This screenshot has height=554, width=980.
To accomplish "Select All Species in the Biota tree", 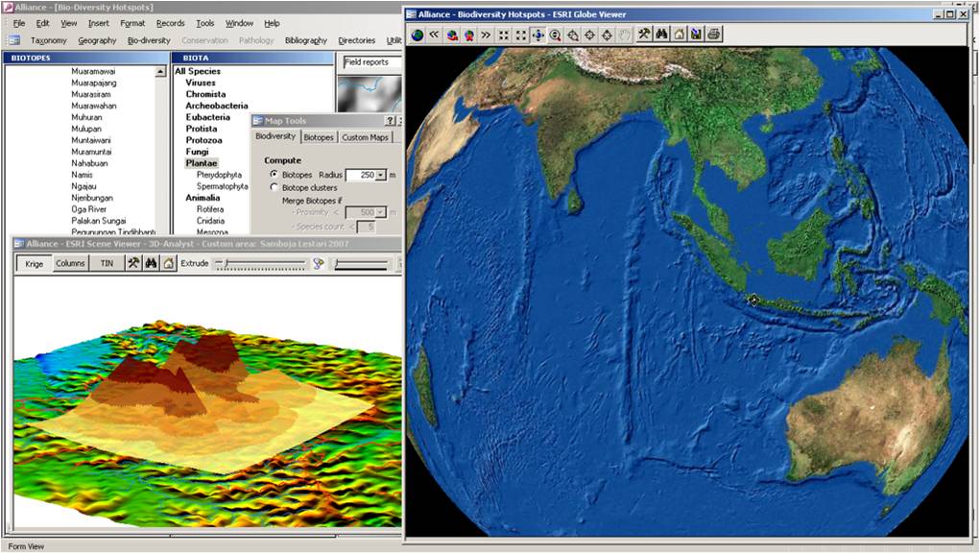I will click(198, 71).
